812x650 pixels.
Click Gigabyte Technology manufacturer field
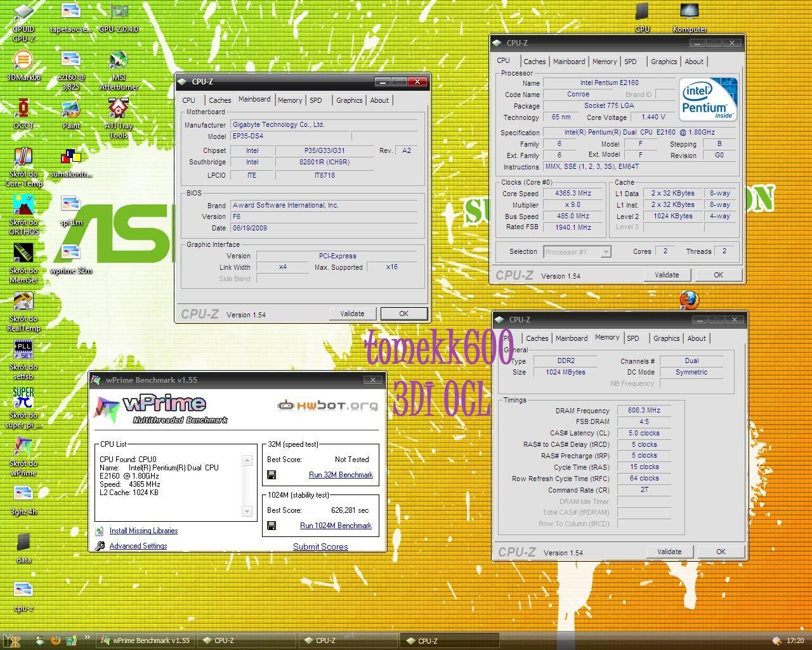point(325,125)
